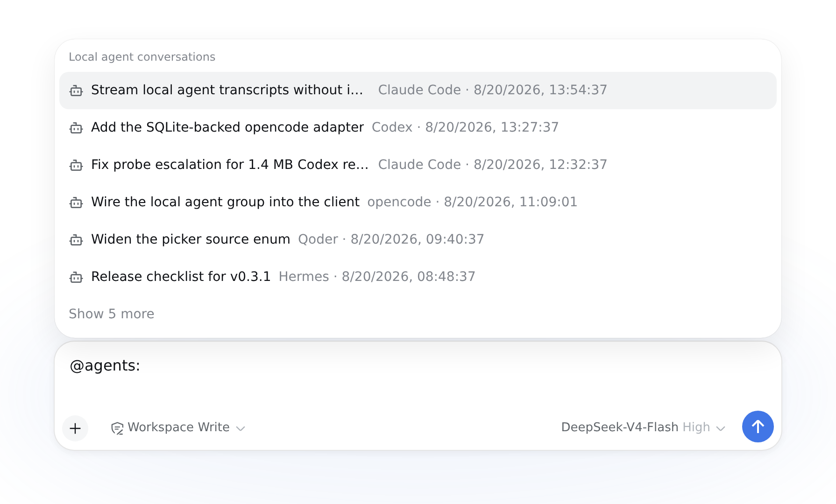
Task: Click the shield icon beside Workspace Write
Action: tap(117, 428)
